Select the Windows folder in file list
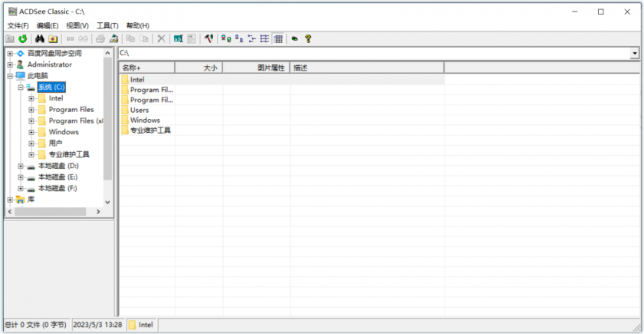644x334 pixels. [x=145, y=120]
